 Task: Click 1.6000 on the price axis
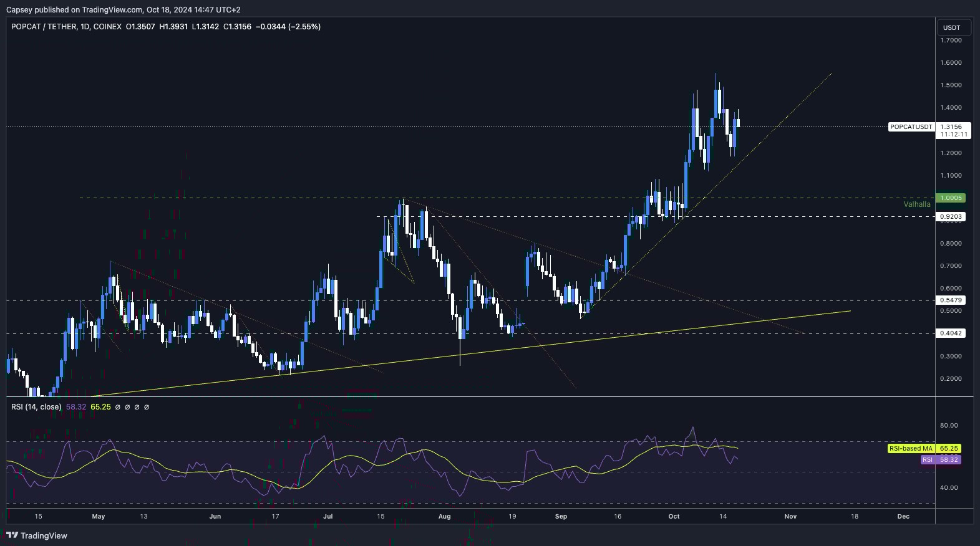pyautogui.click(x=951, y=63)
